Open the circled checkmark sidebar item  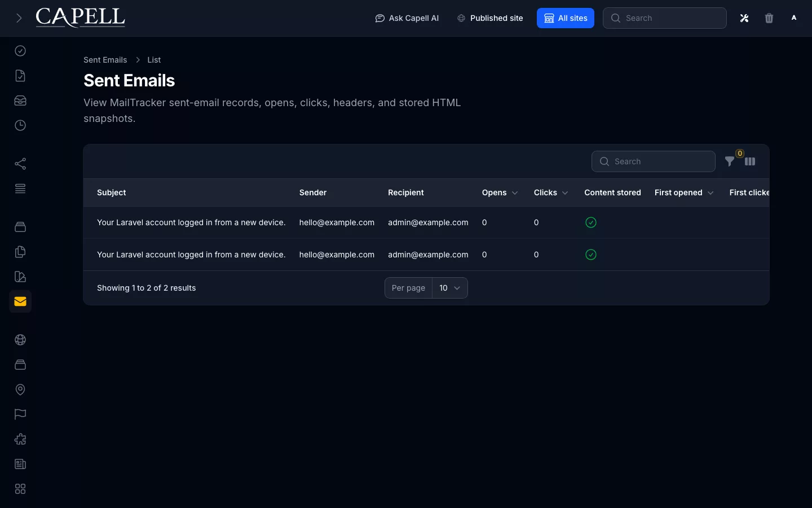(x=20, y=51)
